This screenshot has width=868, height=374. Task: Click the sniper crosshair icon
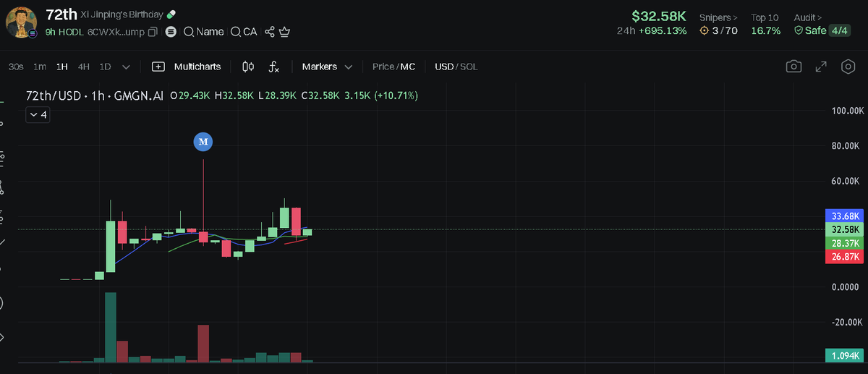[x=705, y=31]
